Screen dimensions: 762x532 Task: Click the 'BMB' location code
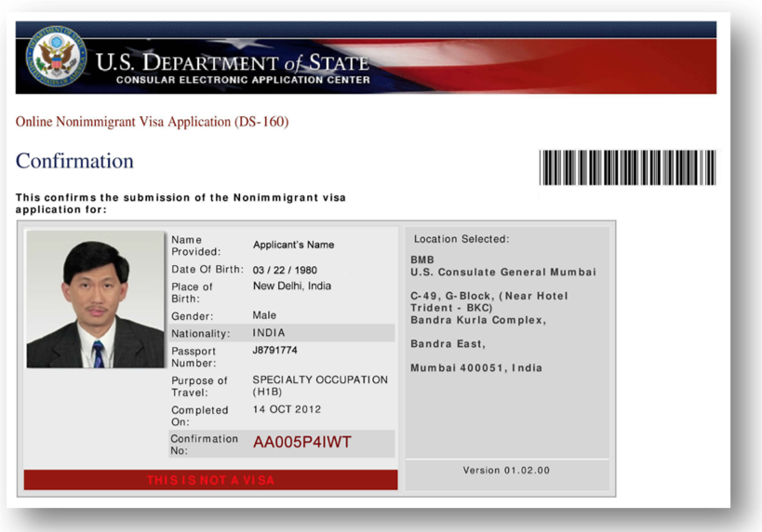click(x=421, y=259)
